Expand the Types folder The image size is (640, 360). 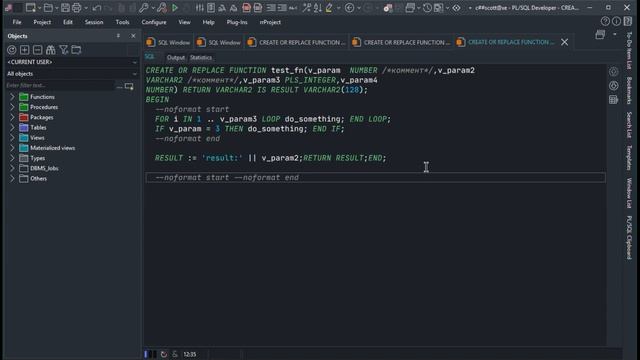point(12,158)
